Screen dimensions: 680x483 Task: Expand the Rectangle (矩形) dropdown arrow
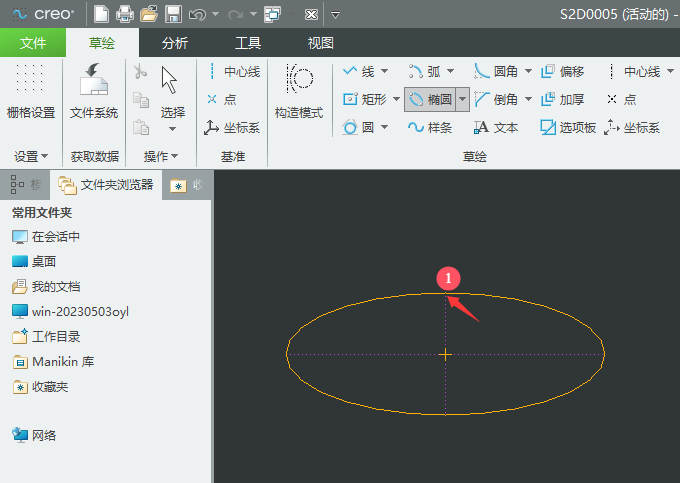(x=396, y=100)
